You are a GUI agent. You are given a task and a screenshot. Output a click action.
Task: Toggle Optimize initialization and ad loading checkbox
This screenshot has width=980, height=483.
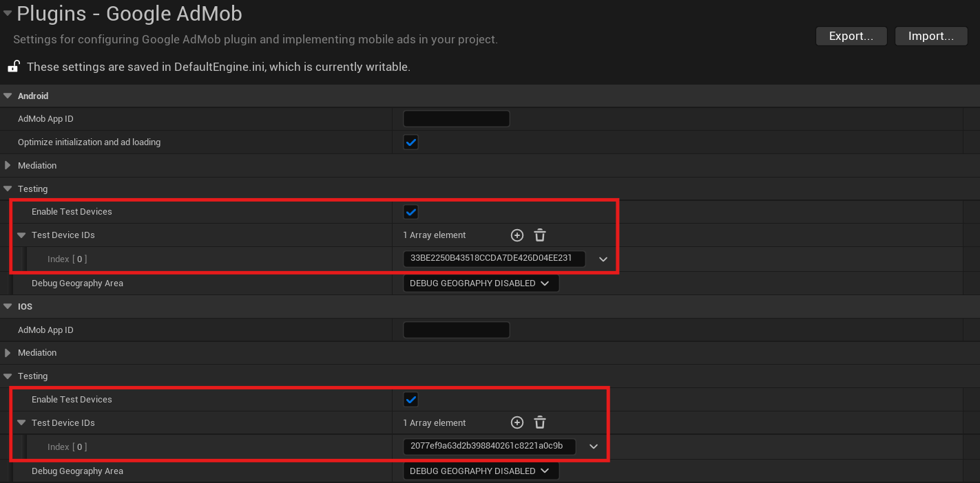click(x=411, y=142)
